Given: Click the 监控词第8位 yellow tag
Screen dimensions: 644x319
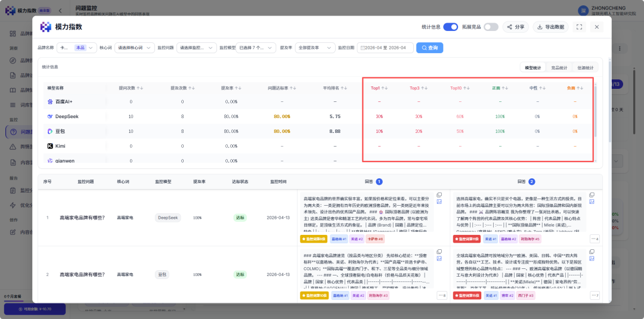Looking at the screenshot, I should point(314,239).
